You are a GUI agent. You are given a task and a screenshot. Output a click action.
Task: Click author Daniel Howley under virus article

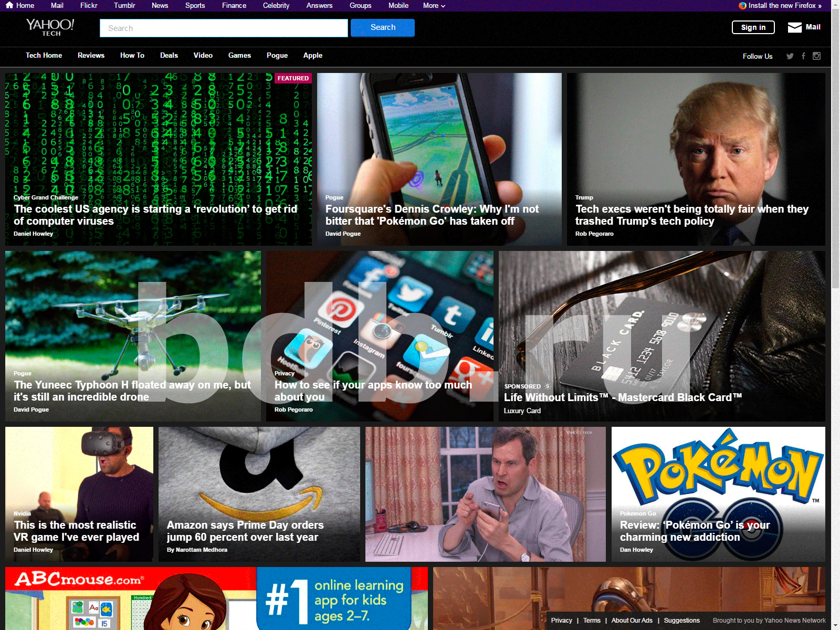[x=33, y=234]
